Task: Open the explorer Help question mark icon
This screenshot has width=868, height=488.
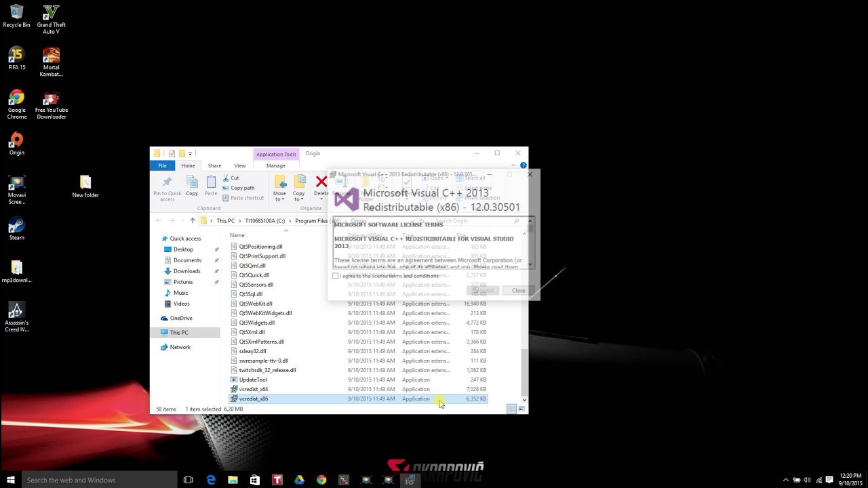Action: coord(524,165)
